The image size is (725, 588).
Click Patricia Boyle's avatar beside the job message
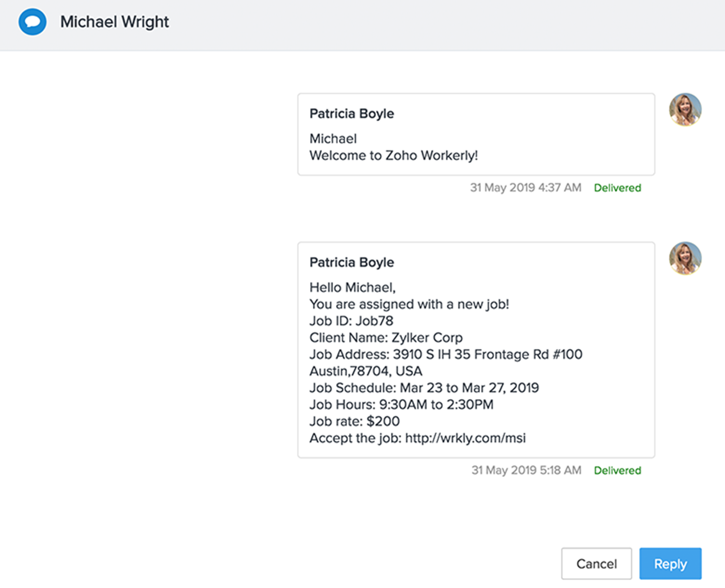click(685, 258)
